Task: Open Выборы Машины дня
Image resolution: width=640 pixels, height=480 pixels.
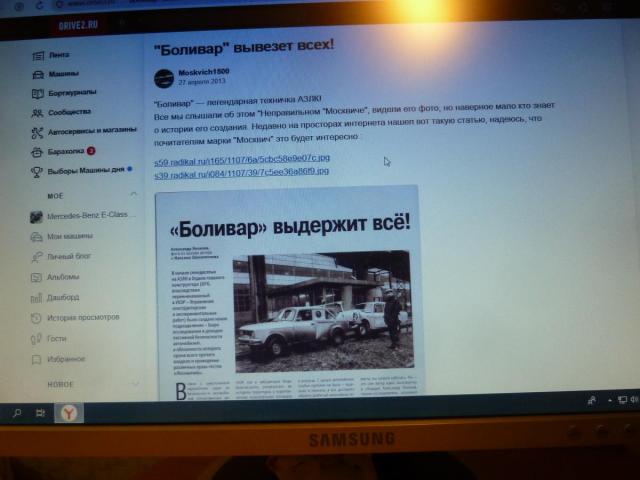Action: tap(84, 170)
